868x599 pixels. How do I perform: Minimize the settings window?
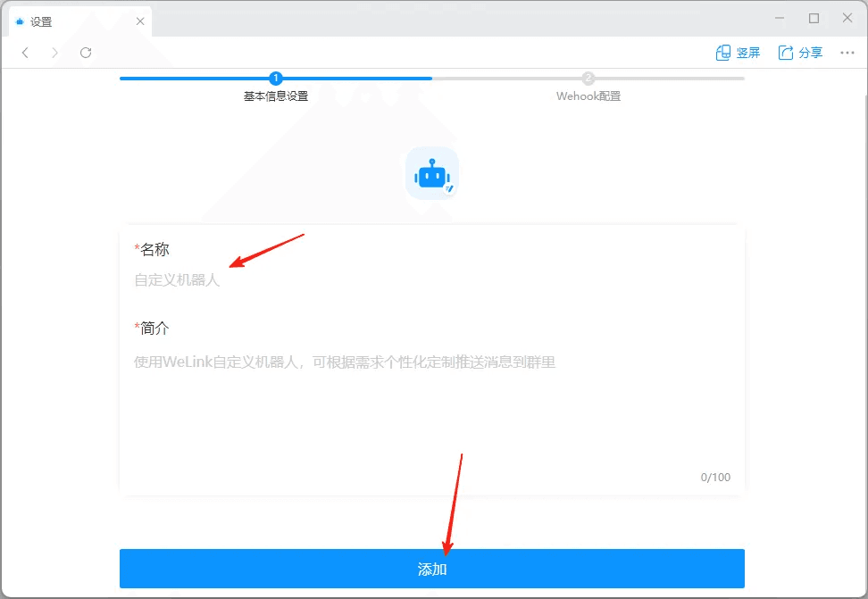781,19
